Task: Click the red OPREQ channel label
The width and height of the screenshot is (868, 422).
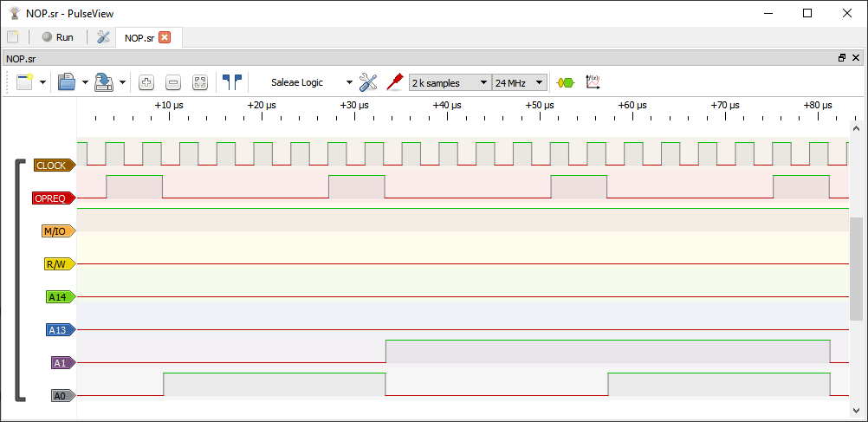Action: (x=54, y=198)
